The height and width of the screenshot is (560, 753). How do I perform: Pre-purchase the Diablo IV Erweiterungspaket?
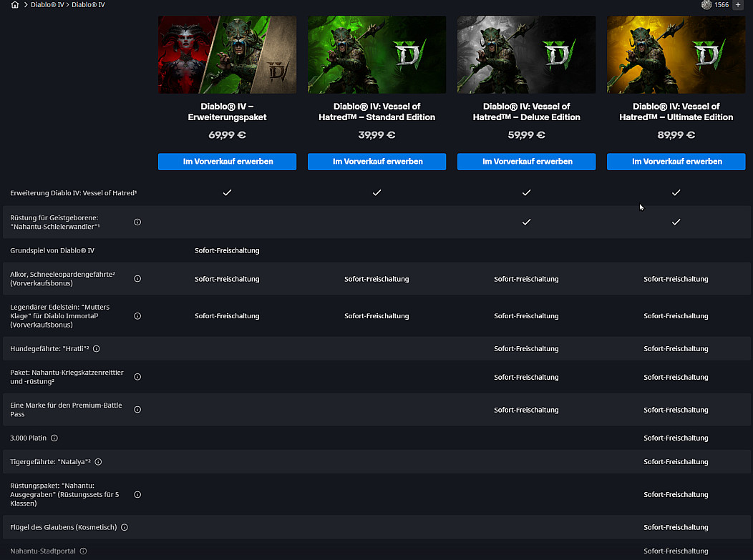click(227, 162)
